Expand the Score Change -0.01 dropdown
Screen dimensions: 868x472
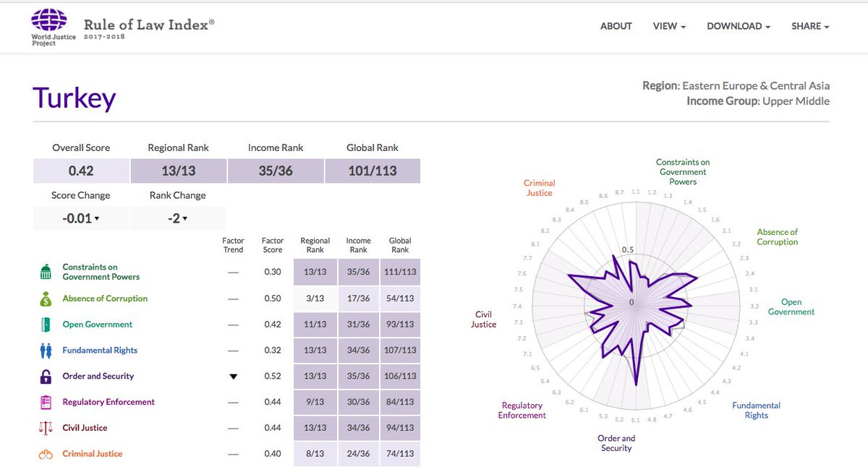[x=81, y=218]
